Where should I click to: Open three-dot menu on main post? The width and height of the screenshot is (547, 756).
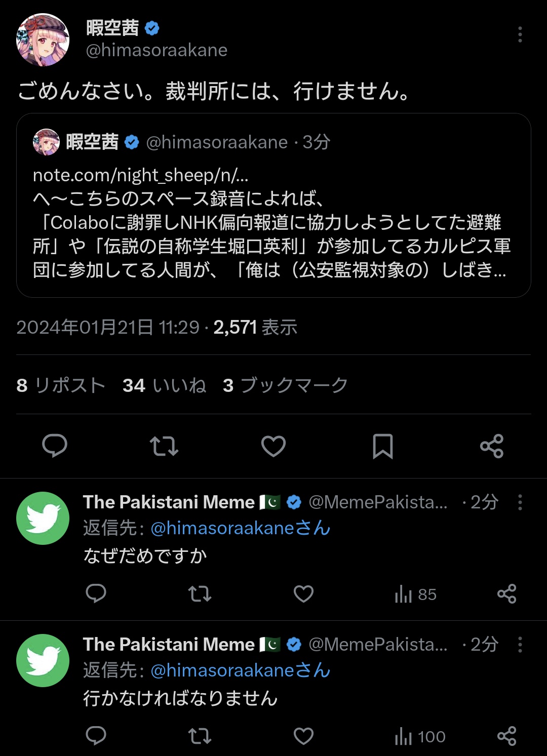tap(520, 34)
